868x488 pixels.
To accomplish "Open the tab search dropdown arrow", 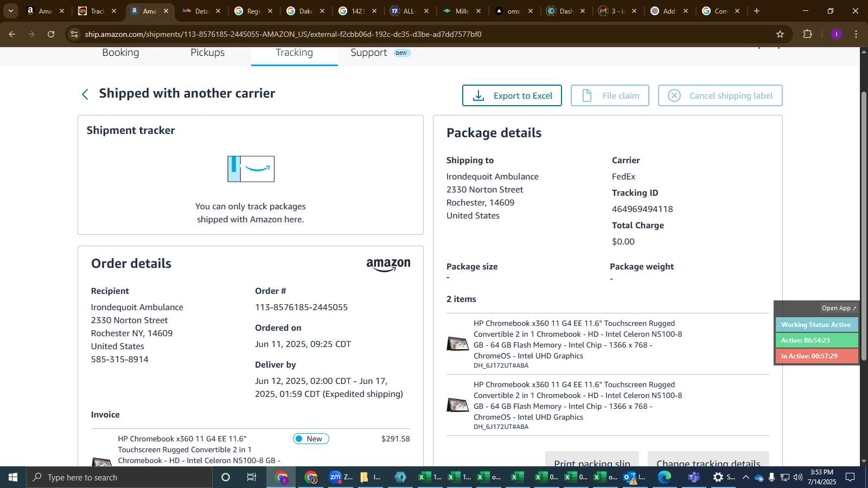I will 10,11.
